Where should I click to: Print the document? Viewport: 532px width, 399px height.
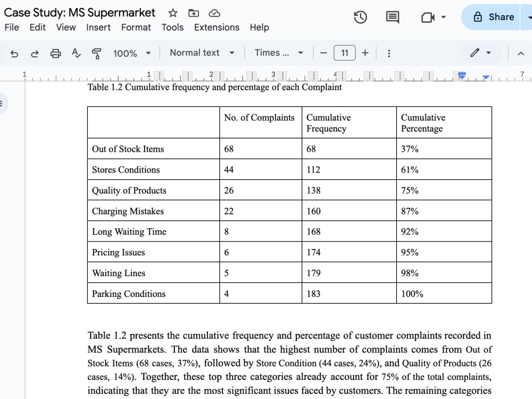pyautogui.click(x=56, y=53)
